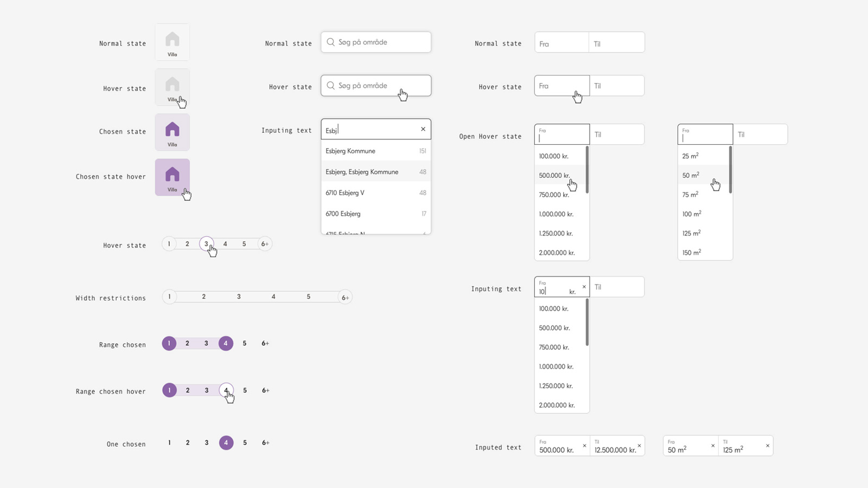The width and height of the screenshot is (868, 488).
Task: Click scrollbar in the kr. Open Hover dropdown
Action: [587, 170]
